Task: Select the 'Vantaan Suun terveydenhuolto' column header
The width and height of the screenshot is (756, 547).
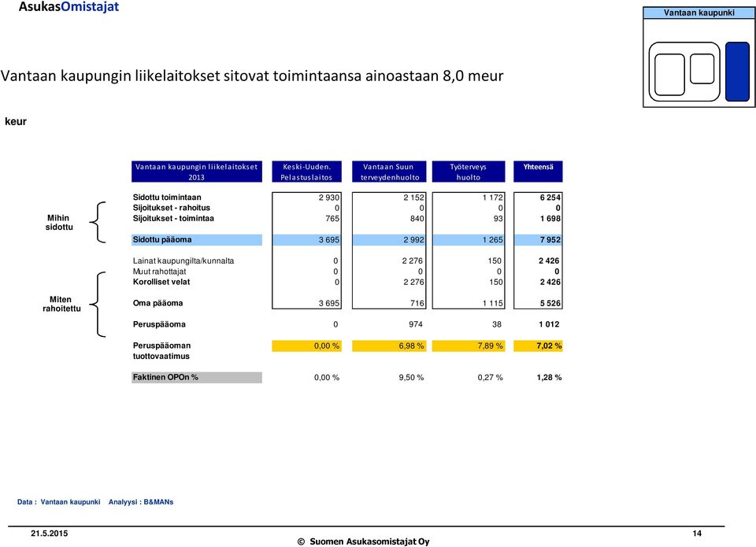Action: 390,172
